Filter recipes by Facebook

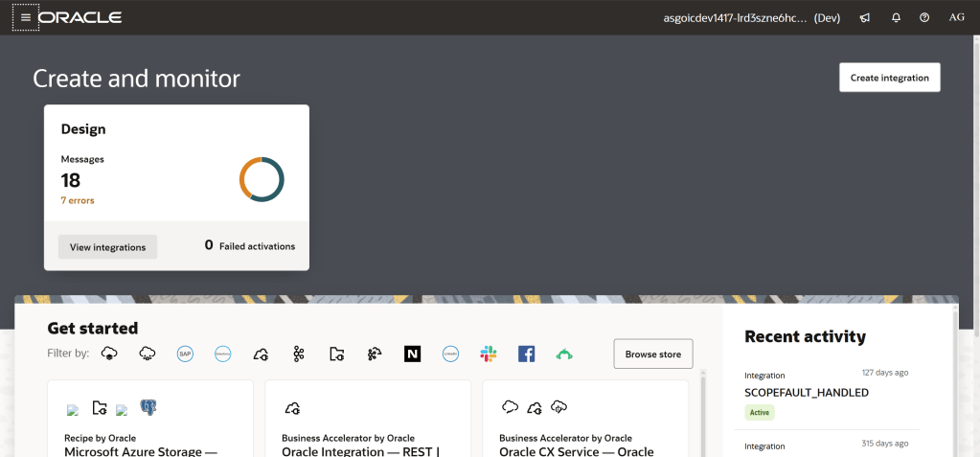click(526, 354)
